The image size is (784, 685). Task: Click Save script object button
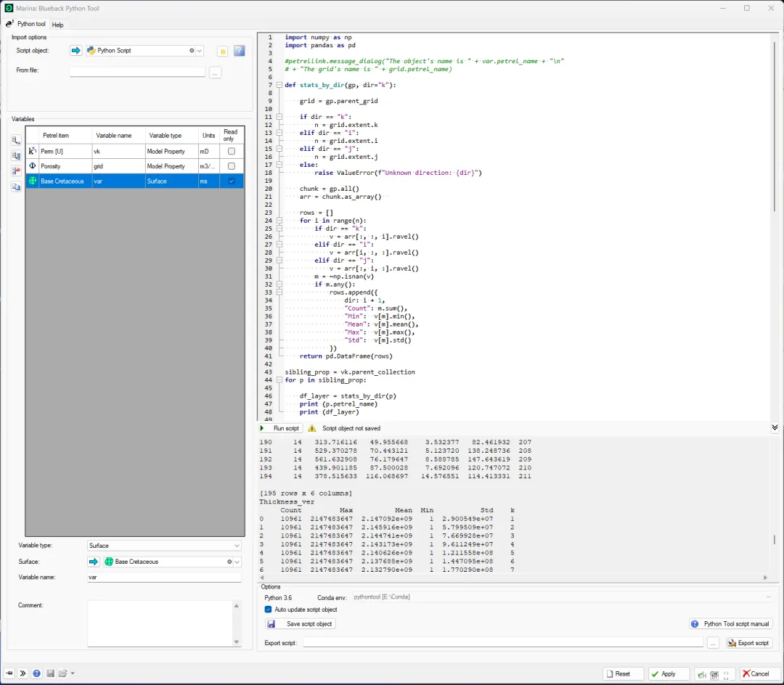tap(301, 624)
